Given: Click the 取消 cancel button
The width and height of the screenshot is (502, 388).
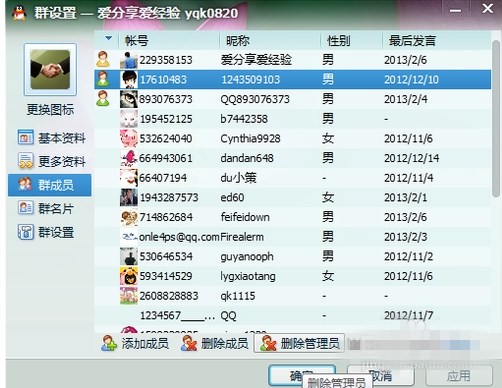Looking at the screenshot, I should click(381, 376).
